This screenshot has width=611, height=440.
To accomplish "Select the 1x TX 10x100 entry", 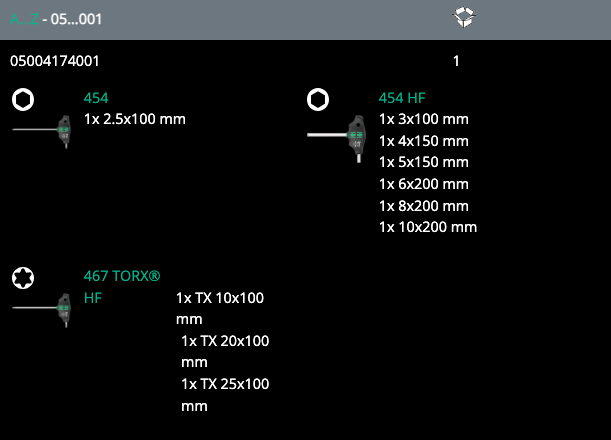I will point(220,298).
